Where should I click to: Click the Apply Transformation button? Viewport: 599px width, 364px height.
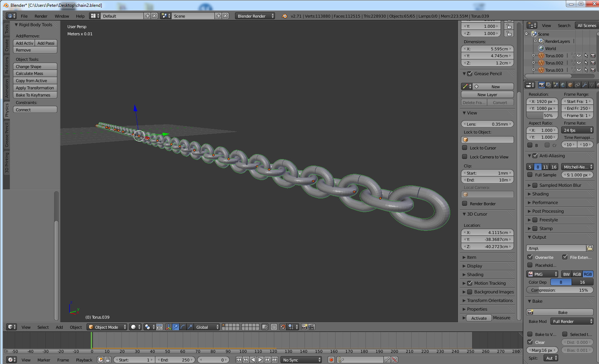click(x=35, y=88)
